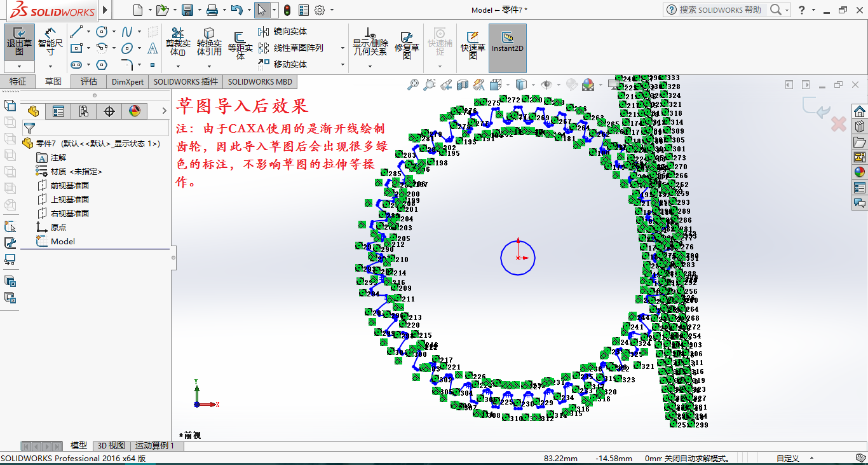Image resolution: width=868 pixels, height=465 pixels.
Task: Switch to the 草图 (Sketch) tab
Action: point(53,81)
